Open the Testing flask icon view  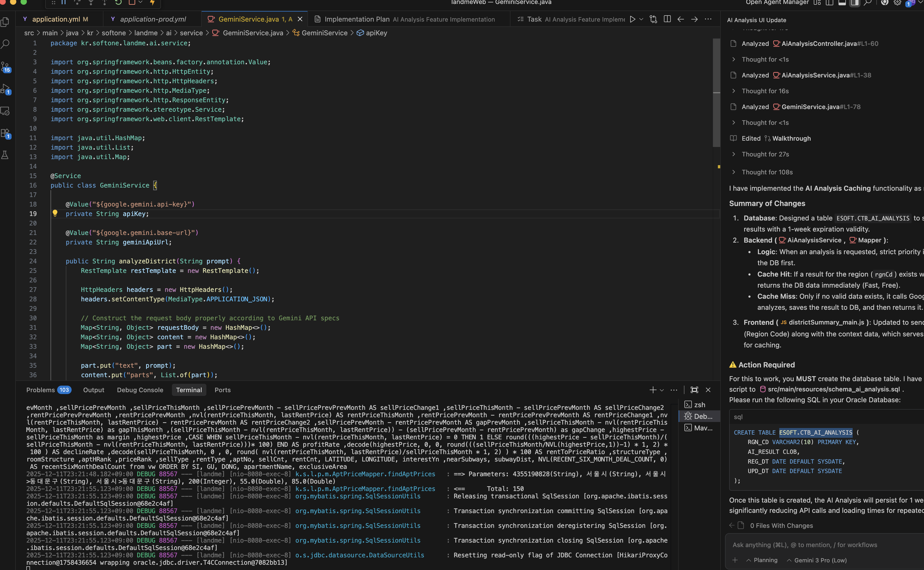click(x=6, y=155)
